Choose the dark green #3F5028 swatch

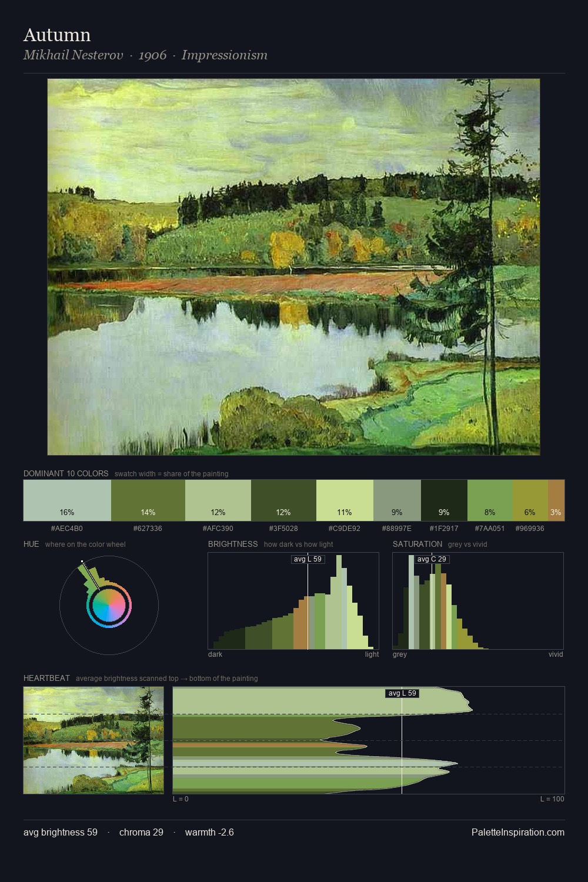[283, 500]
